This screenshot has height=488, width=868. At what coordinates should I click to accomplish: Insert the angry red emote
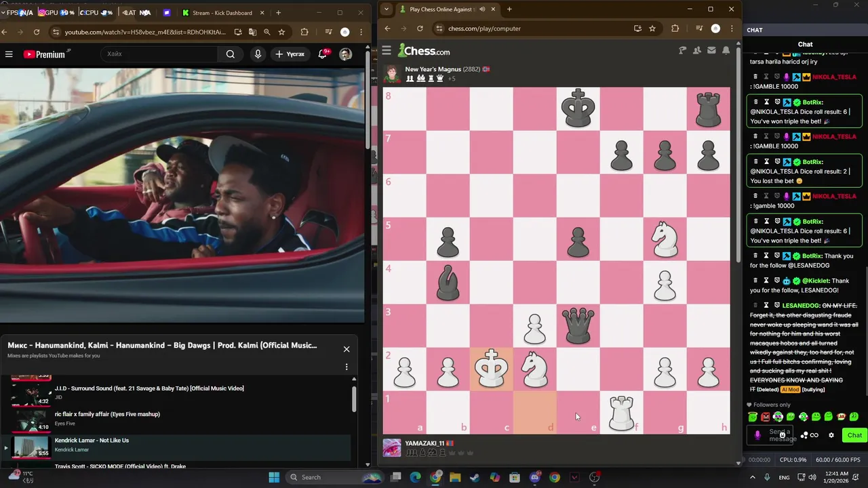coord(766,417)
